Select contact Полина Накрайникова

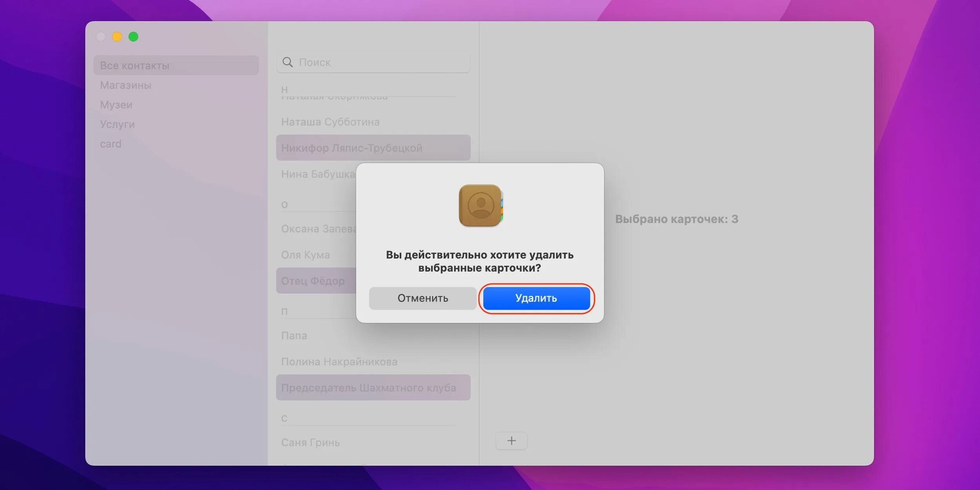tap(339, 361)
